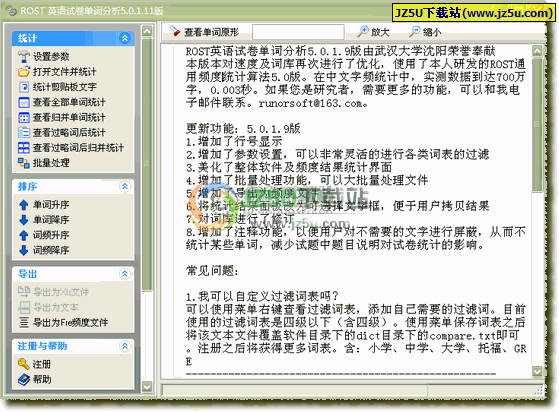Collapse the 统计 panel with its chevron

point(125,38)
